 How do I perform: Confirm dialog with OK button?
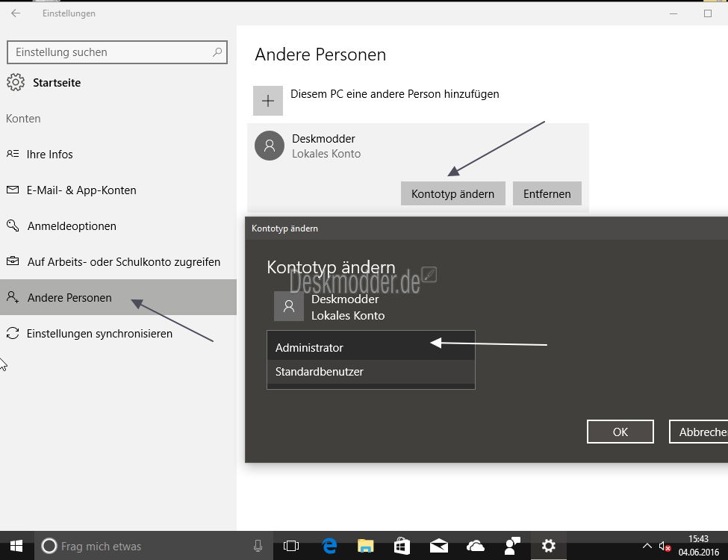point(620,432)
